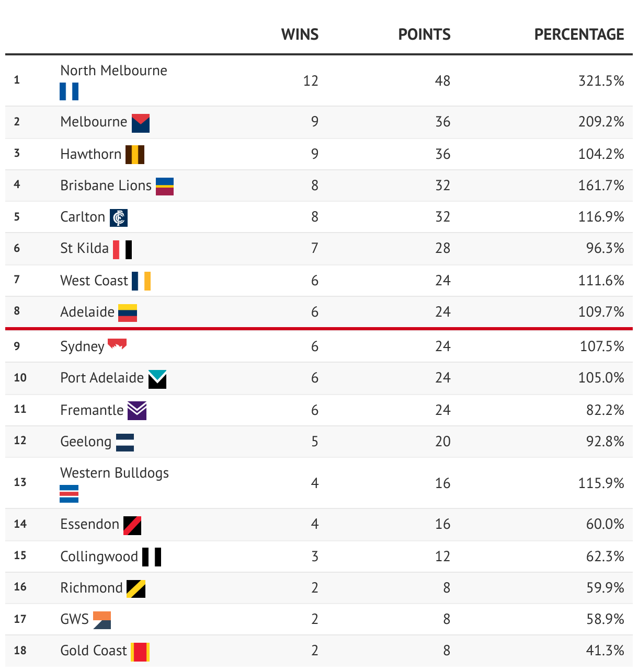Viewport: 638px width, 672px height.
Task: Click the Melbourne club logo icon
Action: pyautogui.click(x=141, y=123)
